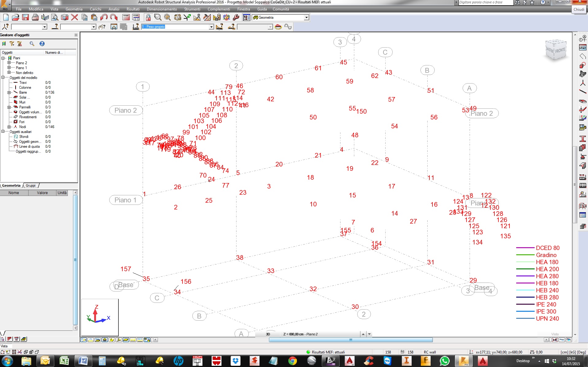Click the horizontal scrollbar under the 3D view

(351, 340)
